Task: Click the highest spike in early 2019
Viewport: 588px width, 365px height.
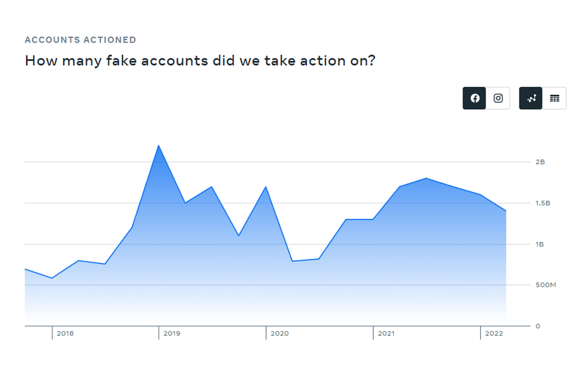Action: (158, 145)
